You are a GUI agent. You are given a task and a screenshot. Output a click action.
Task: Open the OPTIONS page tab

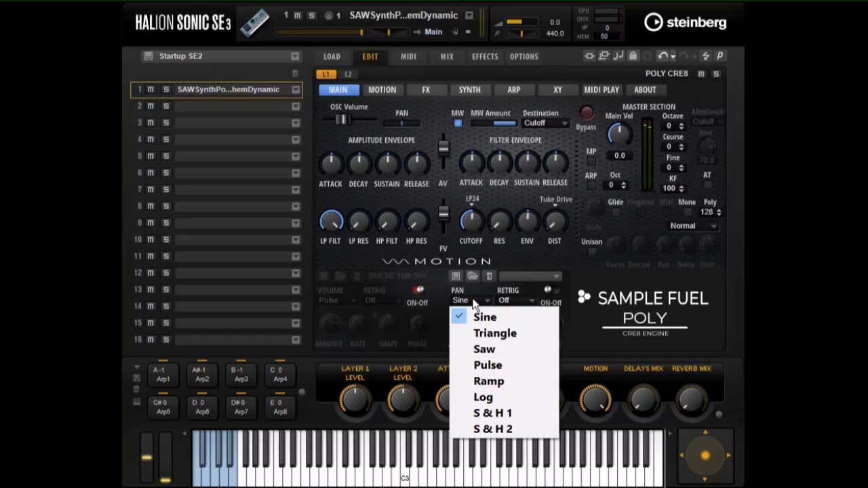tap(524, 56)
